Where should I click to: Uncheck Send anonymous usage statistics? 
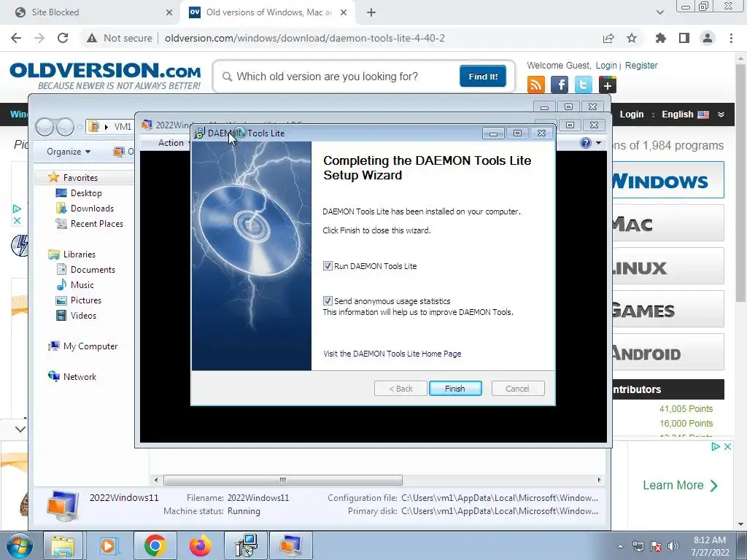[x=328, y=300]
